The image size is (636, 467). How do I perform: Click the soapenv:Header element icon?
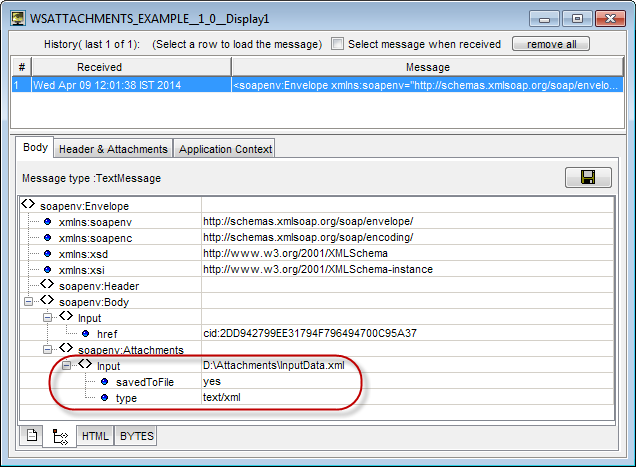coord(47,285)
